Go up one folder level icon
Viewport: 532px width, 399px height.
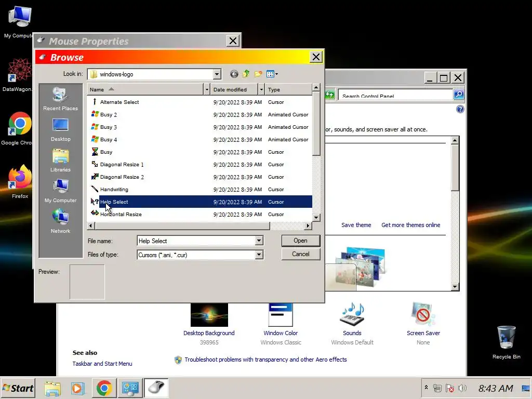(x=246, y=74)
